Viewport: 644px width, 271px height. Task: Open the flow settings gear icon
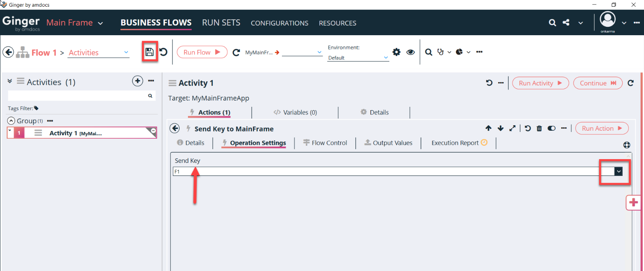(396, 52)
